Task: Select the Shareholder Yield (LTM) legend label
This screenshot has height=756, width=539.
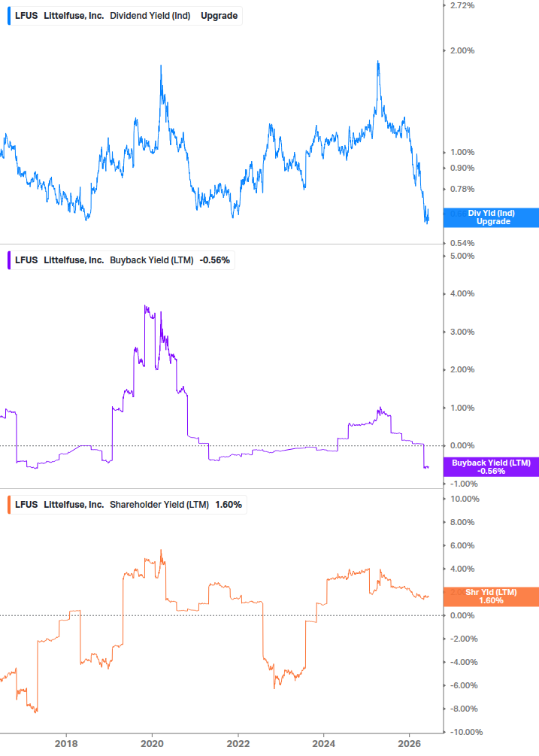Action: 159,505
